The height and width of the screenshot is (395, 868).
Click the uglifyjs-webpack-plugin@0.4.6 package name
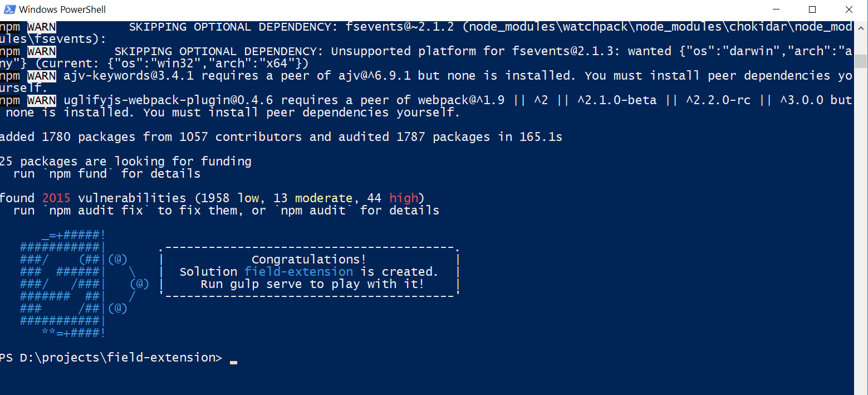[173, 100]
